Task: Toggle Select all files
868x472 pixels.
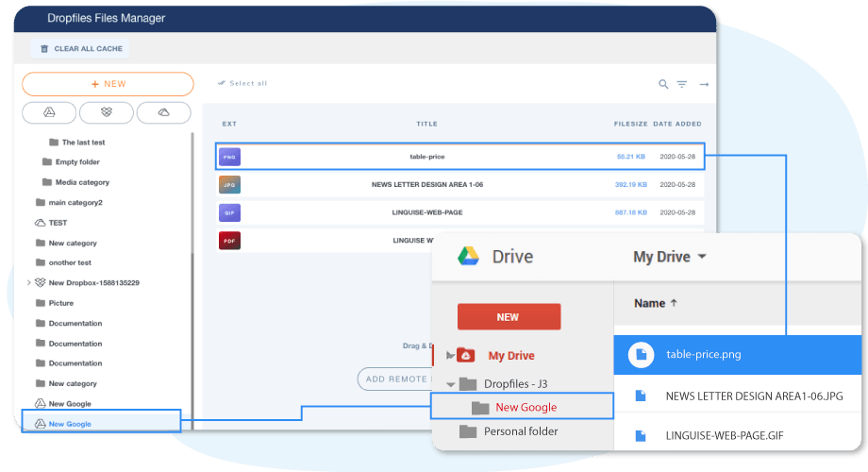Action: [242, 83]
